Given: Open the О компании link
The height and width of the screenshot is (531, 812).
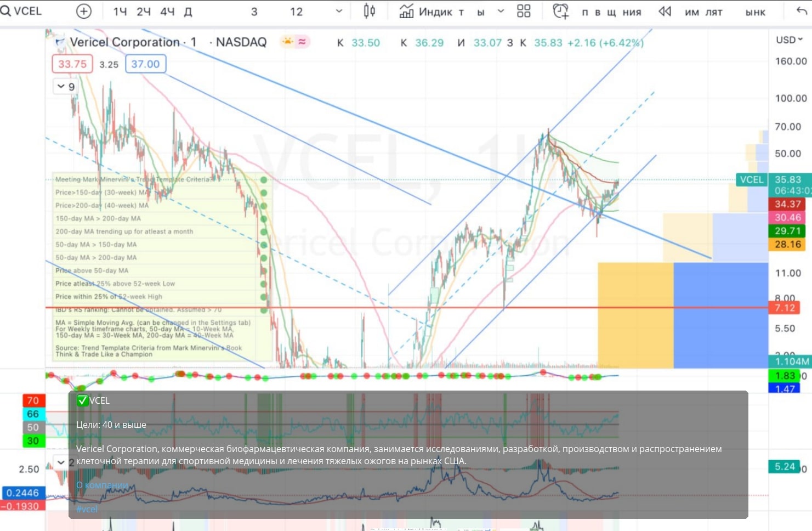Looking at the screenshot, I should (102, 485).
